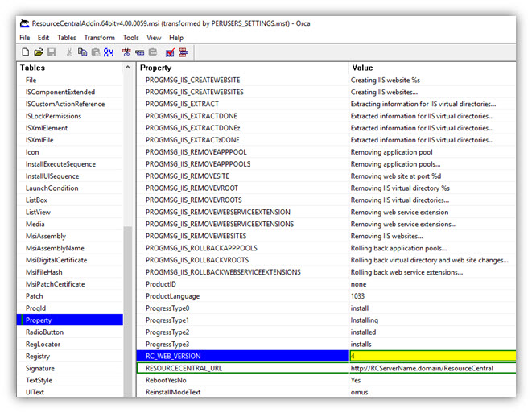Select the ISXmlElement table

pyautogui.click(x=47, y=128)
